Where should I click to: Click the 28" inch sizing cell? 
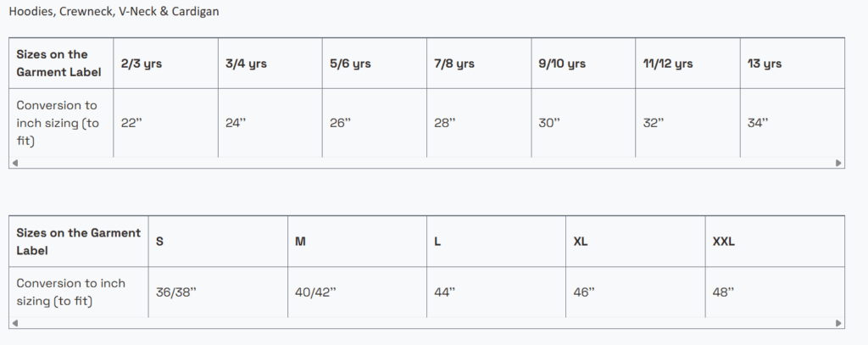point(444,123)
